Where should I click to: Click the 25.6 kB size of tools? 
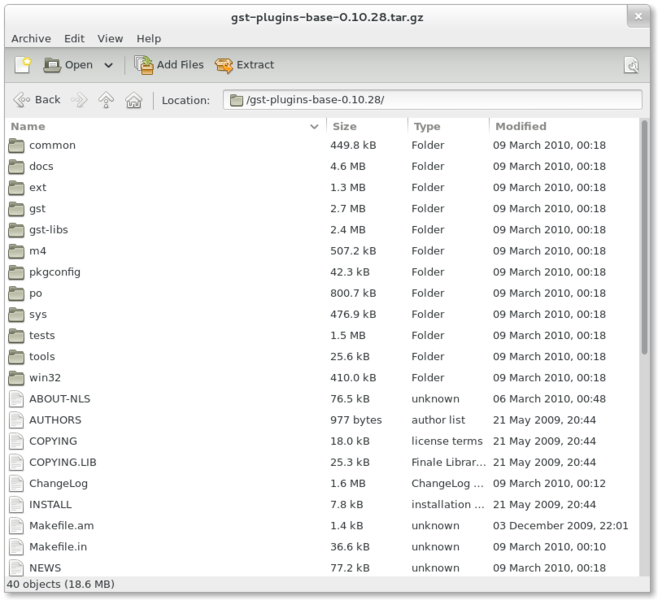point(350,357)
